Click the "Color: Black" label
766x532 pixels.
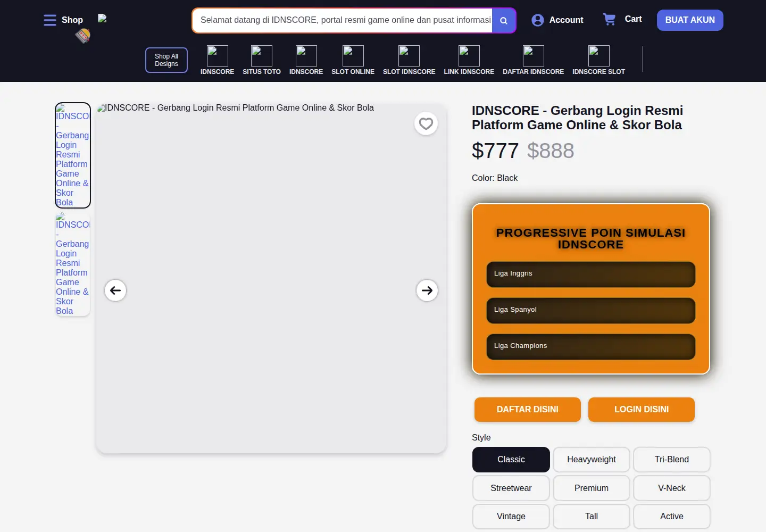pyautogui.click(x=495, y=178)
